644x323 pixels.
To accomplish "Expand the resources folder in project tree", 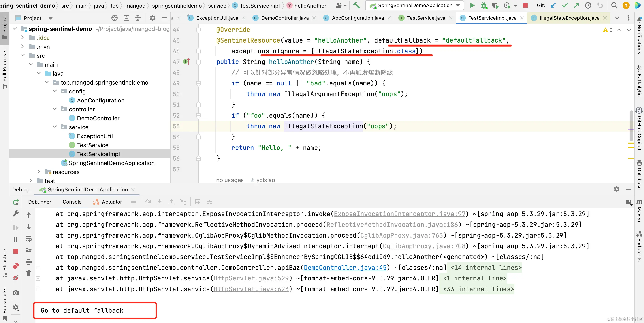I will pos(38,172).
